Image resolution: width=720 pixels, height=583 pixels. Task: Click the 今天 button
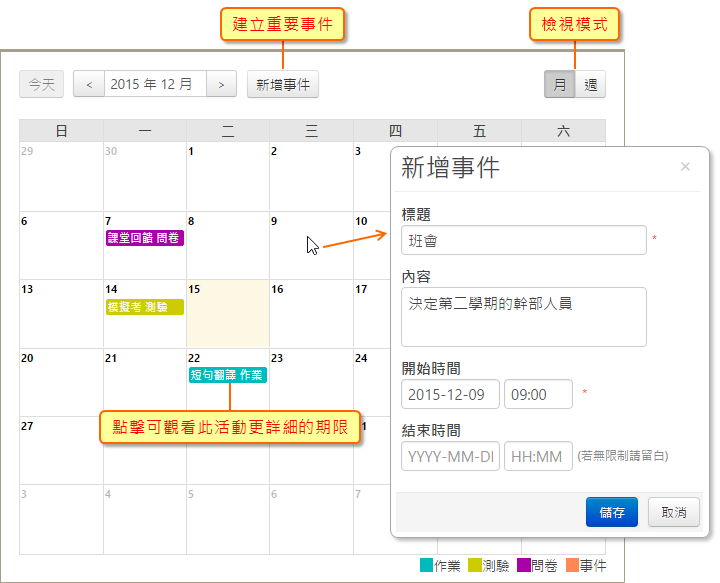42,85
